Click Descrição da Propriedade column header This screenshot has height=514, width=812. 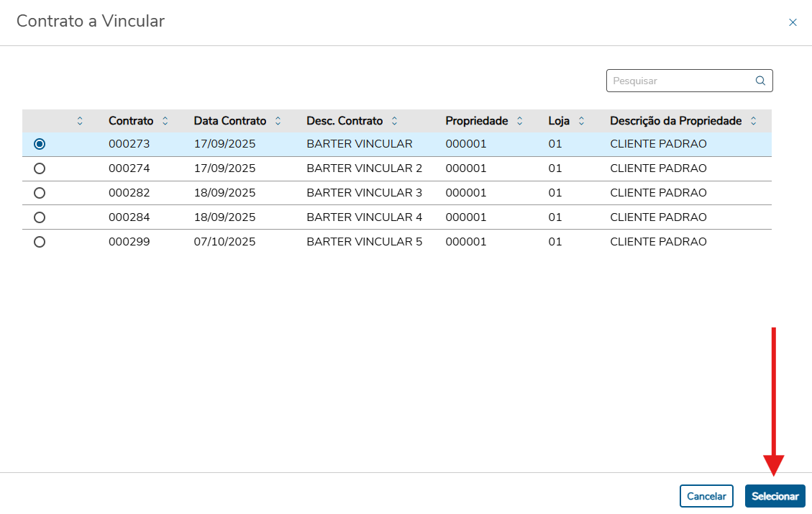tap(676, 121)
